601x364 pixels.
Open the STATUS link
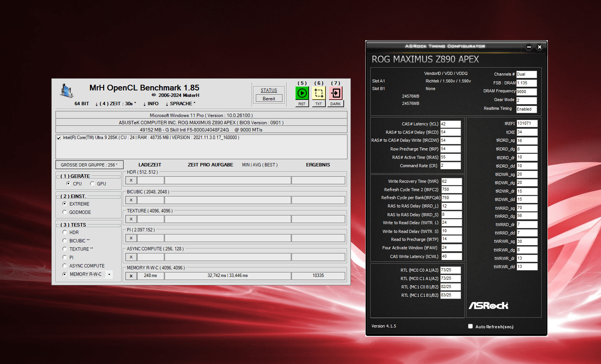coord(269,90)
